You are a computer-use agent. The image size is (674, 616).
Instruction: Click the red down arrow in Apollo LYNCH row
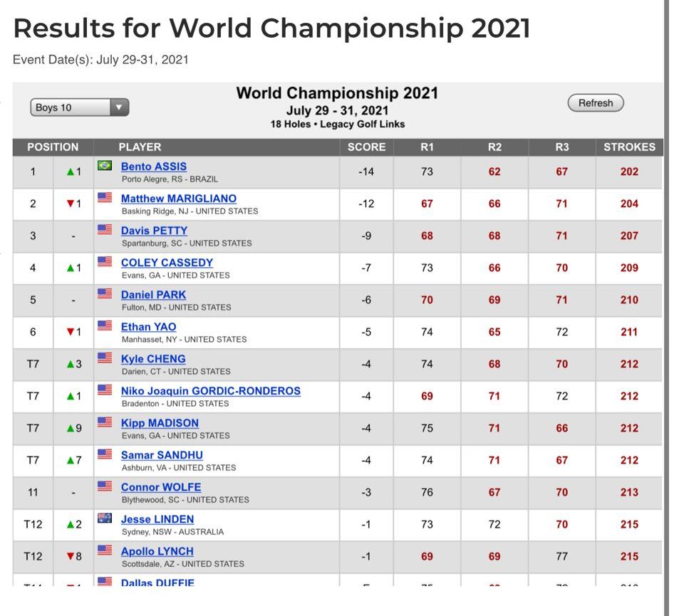70,557
